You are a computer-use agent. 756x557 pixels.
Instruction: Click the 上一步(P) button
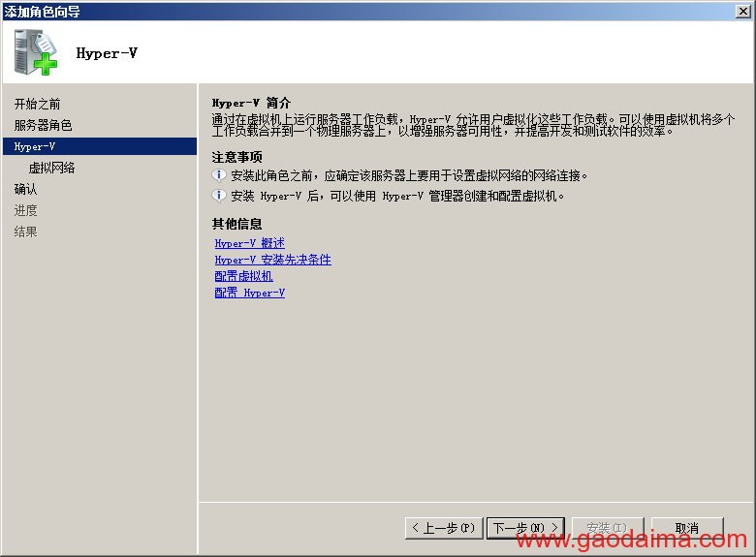444,528
